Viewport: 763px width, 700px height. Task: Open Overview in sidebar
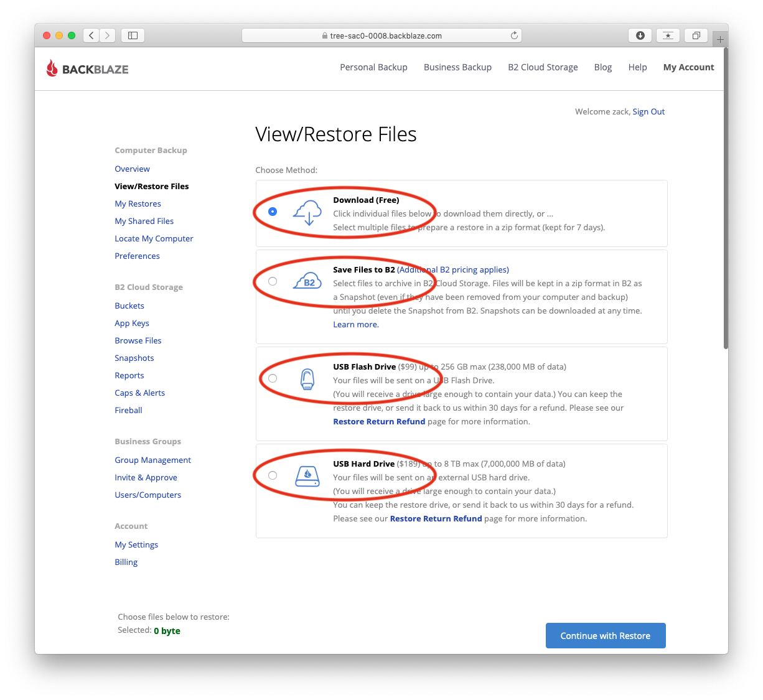click(132, 169)
